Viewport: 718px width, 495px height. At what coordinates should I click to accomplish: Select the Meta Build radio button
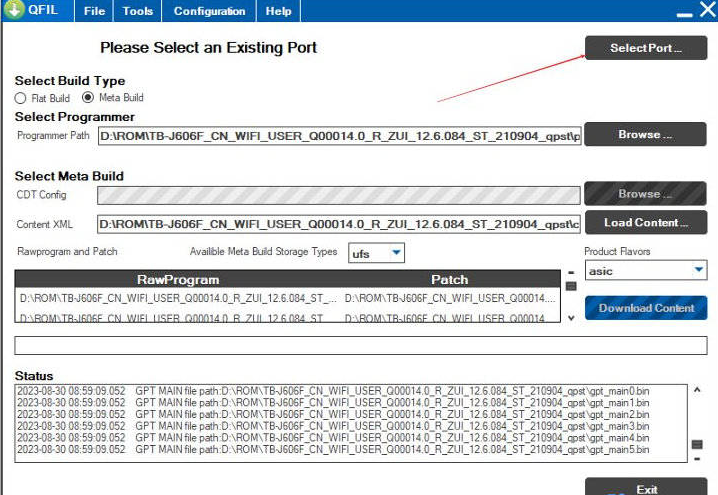coord(87,98)
